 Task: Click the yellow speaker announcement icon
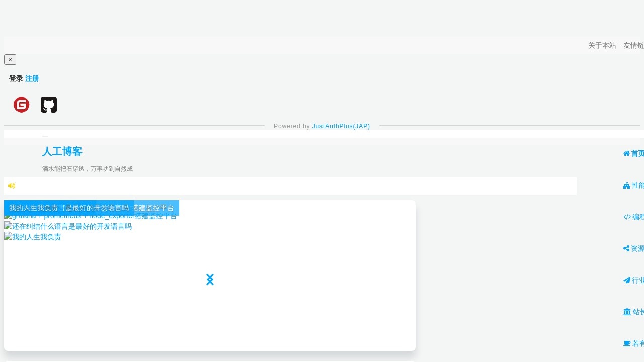click(12, 186)
